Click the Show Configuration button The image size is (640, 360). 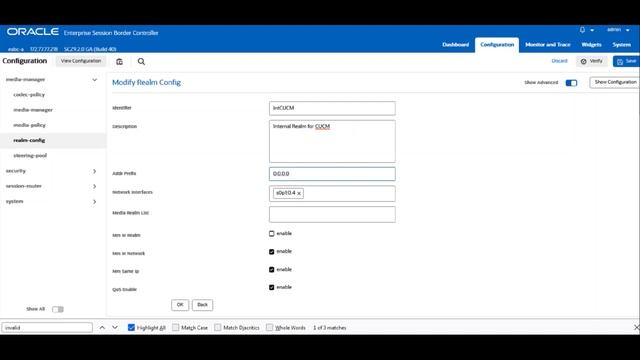coord(615,82)
